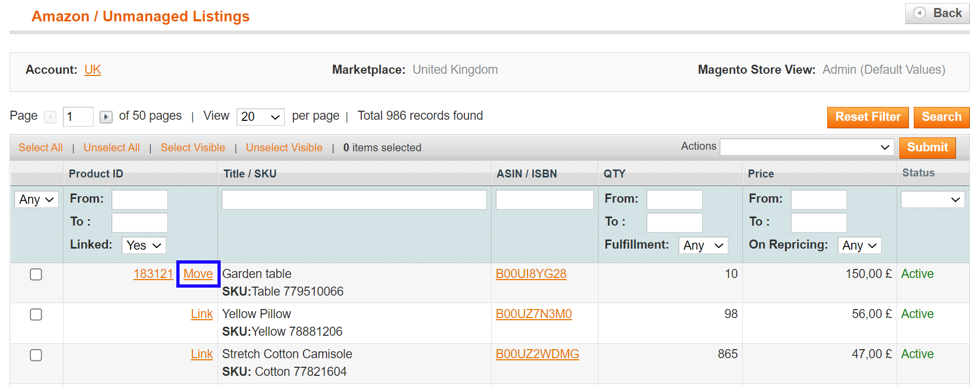Viewport: 980px width, 386px height.
Task: Check the Yellow Pillow row checkbox
Action: pos(36,314)
